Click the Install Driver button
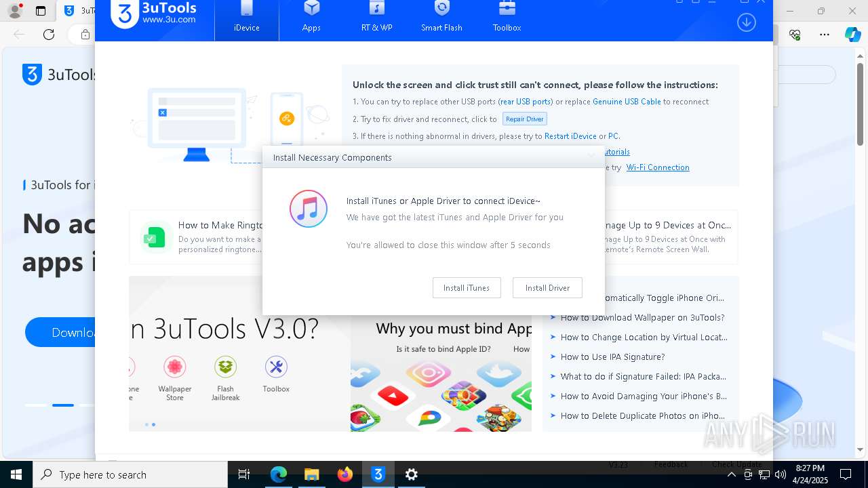 tap(547, 288)
